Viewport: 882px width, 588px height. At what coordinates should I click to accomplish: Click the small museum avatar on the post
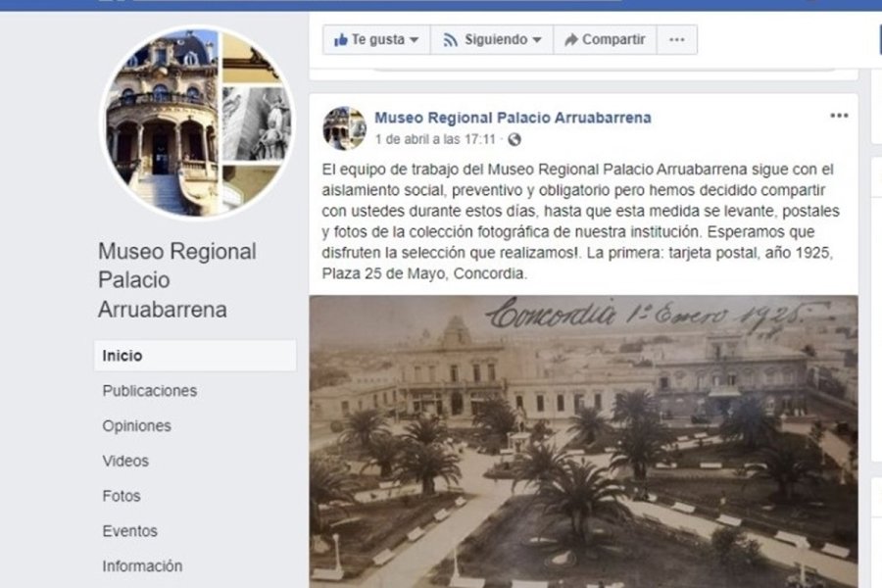344,128
